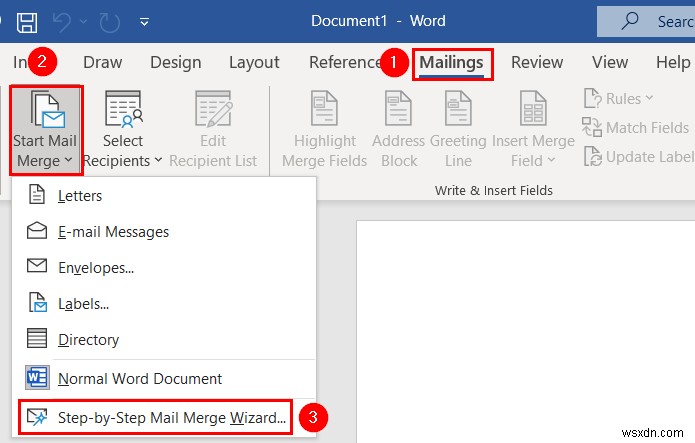Click Edit Recipient List button

tap(213, 129)
